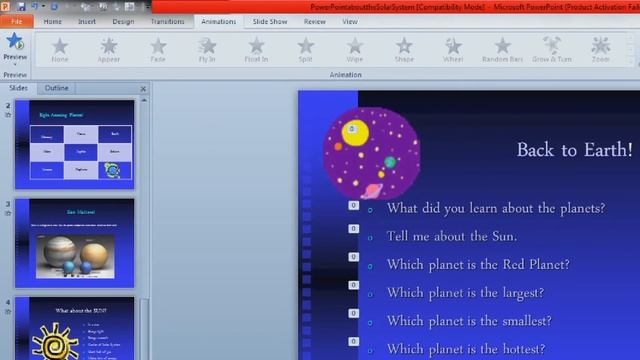This screenshot has width=640, height=360.
Task: Click animation tag beside 'hottest' question
Action: point(353,341)
